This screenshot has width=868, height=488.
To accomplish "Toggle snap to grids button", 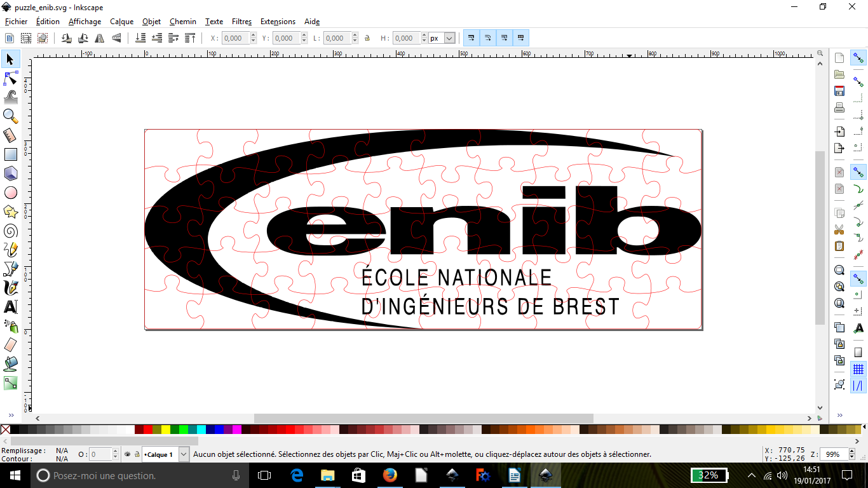I will [x=858, y=369].
